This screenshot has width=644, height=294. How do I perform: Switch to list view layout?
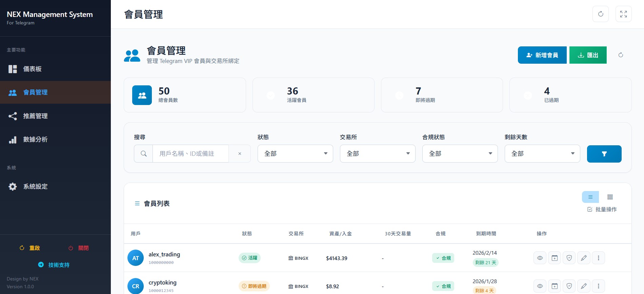coord(590,197)
